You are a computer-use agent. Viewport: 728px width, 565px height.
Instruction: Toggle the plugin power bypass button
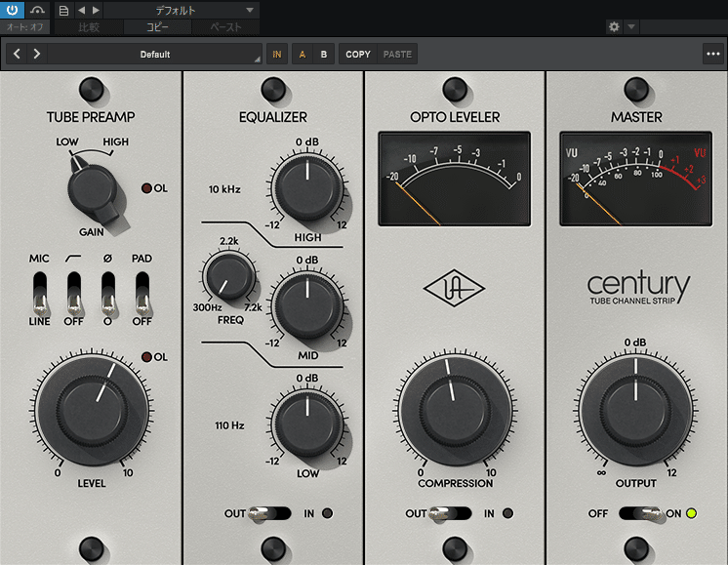(x=12, y=10)
